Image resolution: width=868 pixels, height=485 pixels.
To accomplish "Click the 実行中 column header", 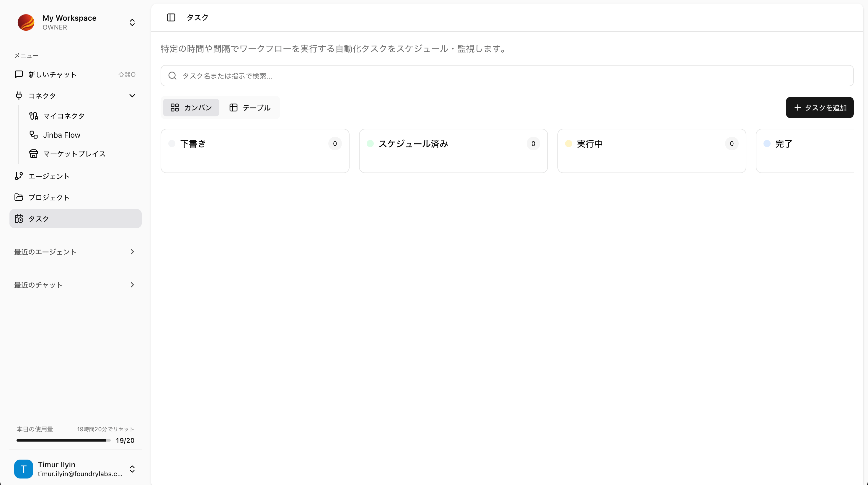I will [x=652, y=144].
